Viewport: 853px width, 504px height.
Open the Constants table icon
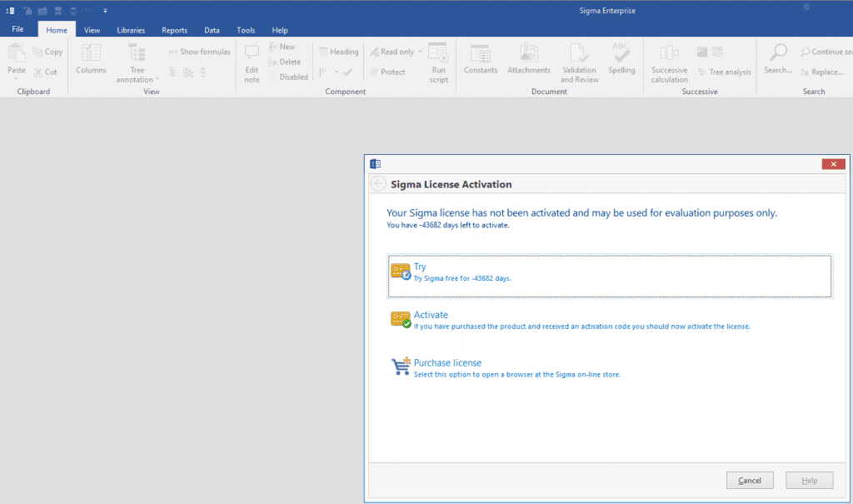point(481,53)
